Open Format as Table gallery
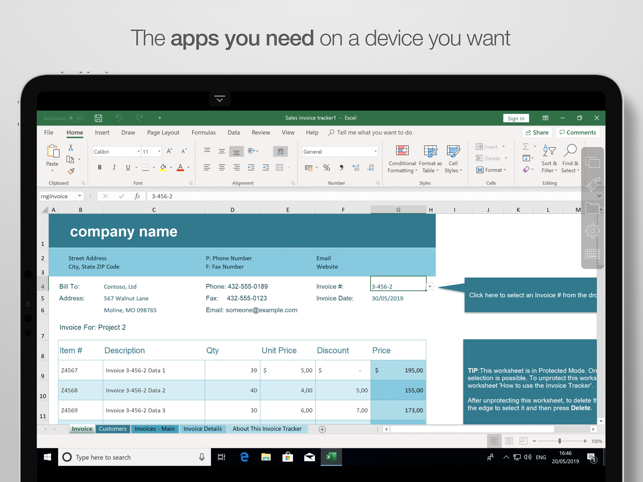The width and height of the screenshot is (643, 482). point(430,158)
